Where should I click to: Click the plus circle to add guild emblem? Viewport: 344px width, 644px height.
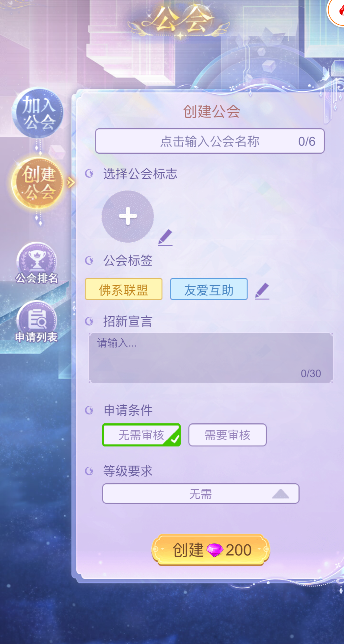tap(128, 217)
